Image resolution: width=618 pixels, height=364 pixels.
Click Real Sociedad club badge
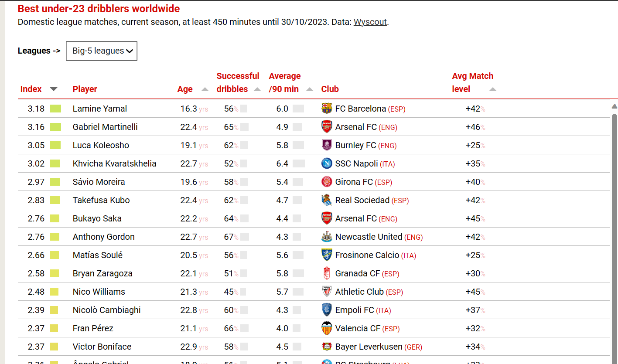[326, 200]
